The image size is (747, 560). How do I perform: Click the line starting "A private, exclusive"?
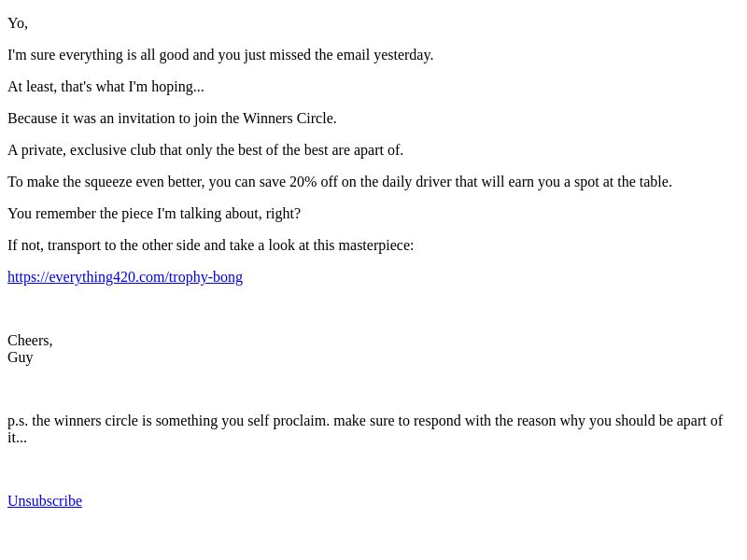(205, 150)
